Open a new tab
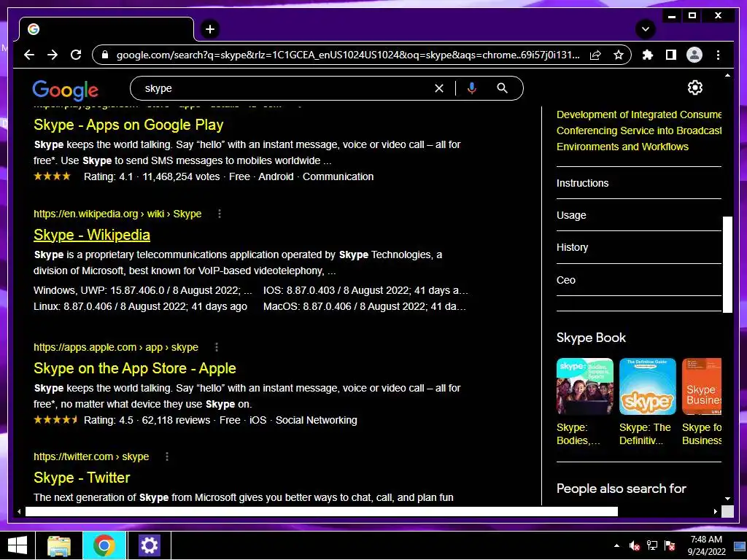 click(x=210, y=29)
